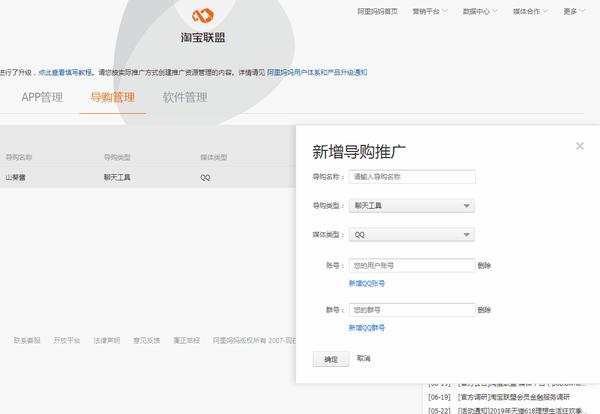Open the 点此查看填写教程 tutorial link

point(65,72)
